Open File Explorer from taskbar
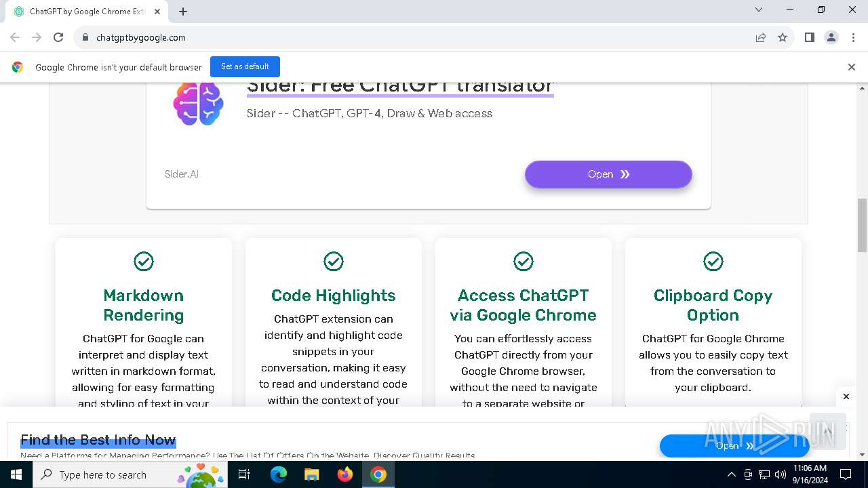868x488 pixels. tap(312, 474)
